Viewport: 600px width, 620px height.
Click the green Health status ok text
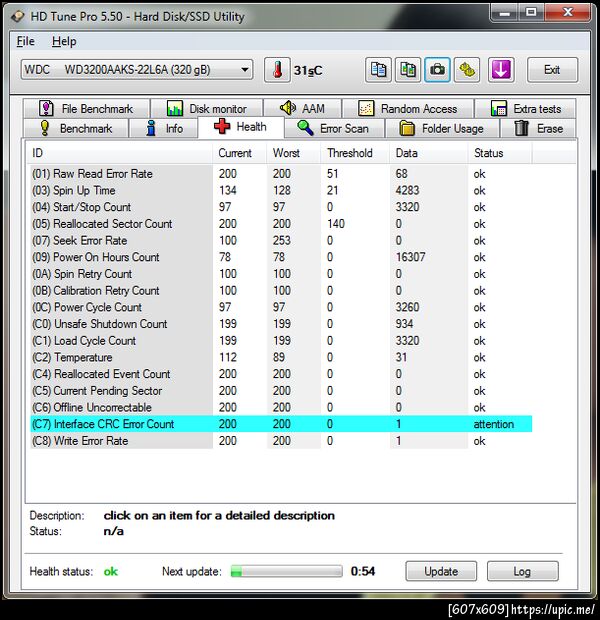pos(111,571)
